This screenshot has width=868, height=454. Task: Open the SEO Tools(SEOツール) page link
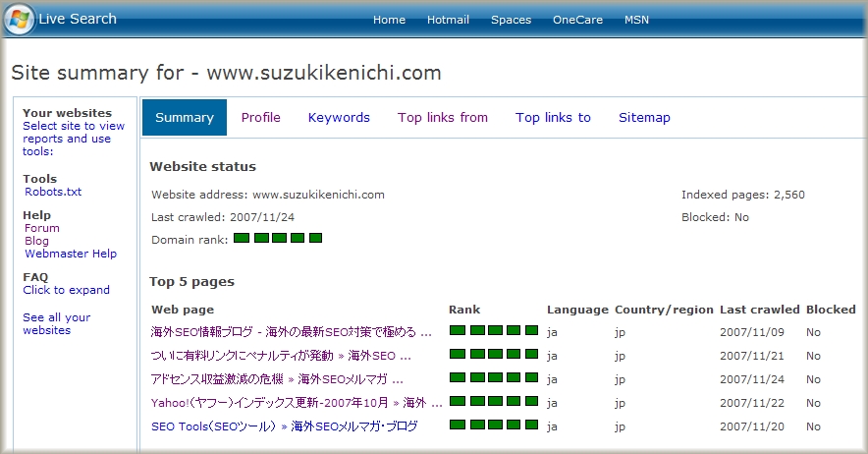point(285,426)
